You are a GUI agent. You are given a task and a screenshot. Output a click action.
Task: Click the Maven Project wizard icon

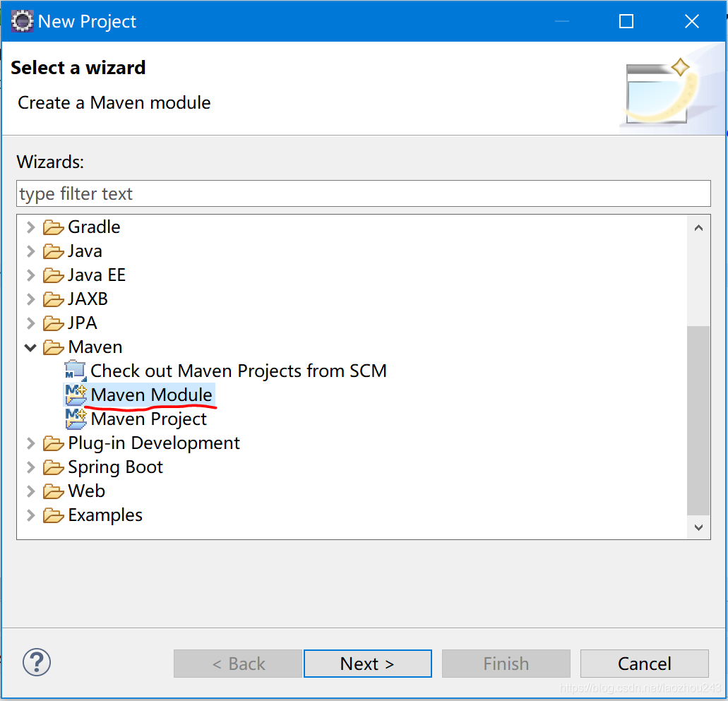[x=76, y=419]
